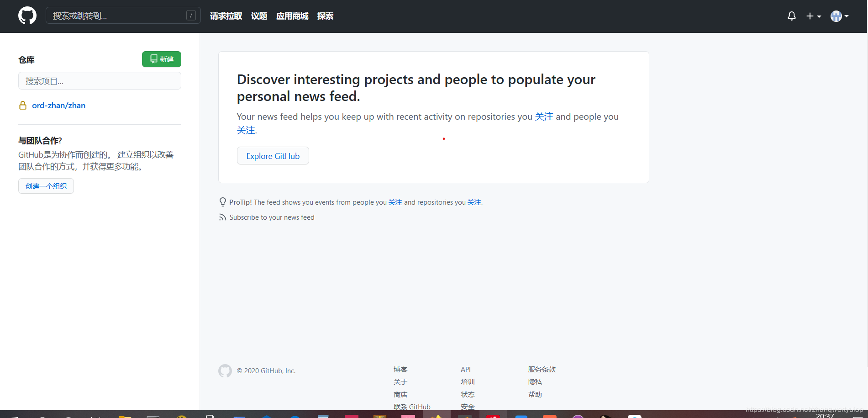
Task: Click the lock icon beside ord-zhan/zhan
Action: (22, 106)
